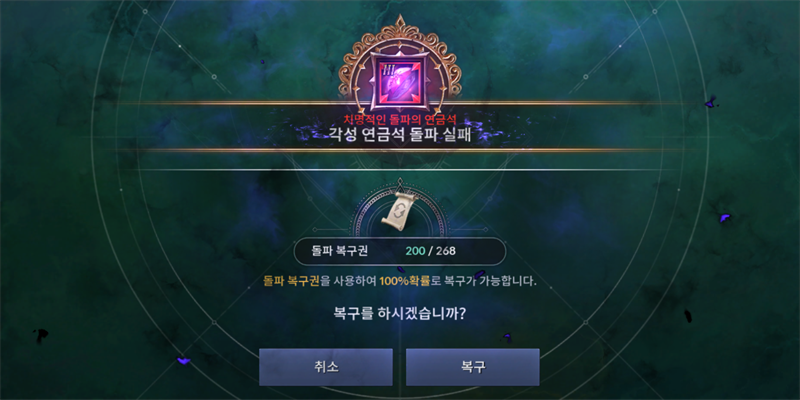Cancel with the 취소 button
The image size is (800, 400).
326,367
